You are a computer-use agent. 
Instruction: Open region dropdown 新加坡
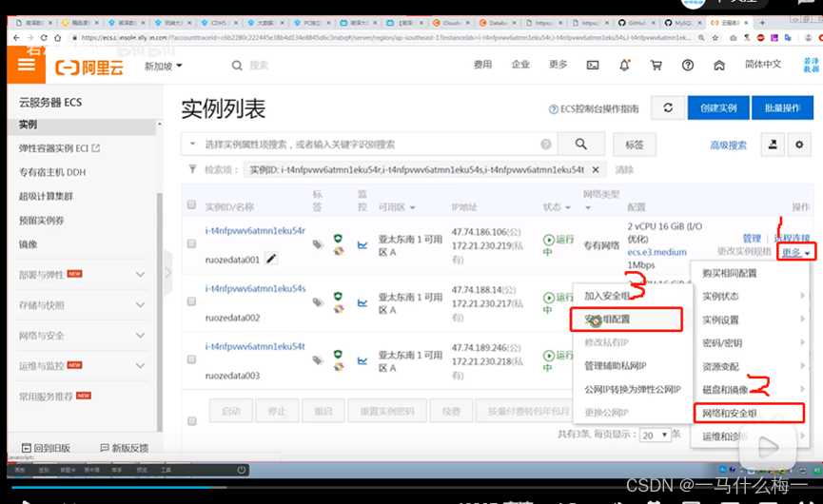point(164,66)
